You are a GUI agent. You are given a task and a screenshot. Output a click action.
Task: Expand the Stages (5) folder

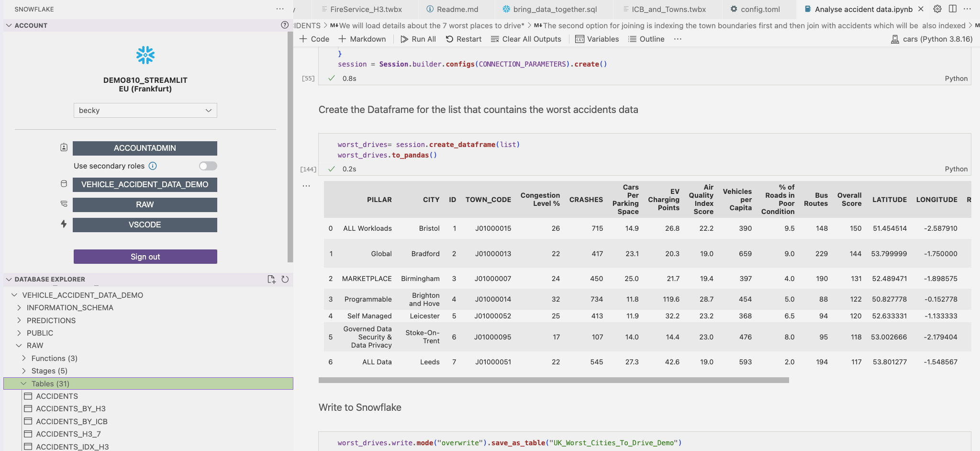(49, 371)
